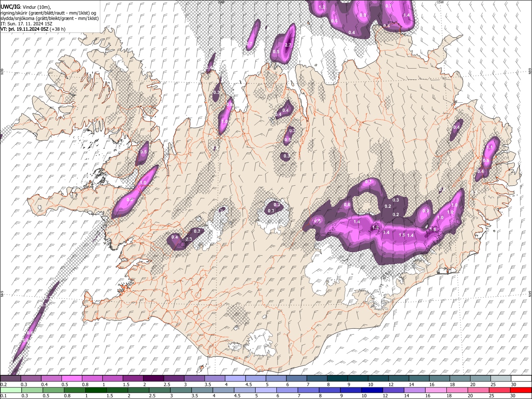Select top legend white swatch above 30
532x399 pixels.
[x=522, y=379]
